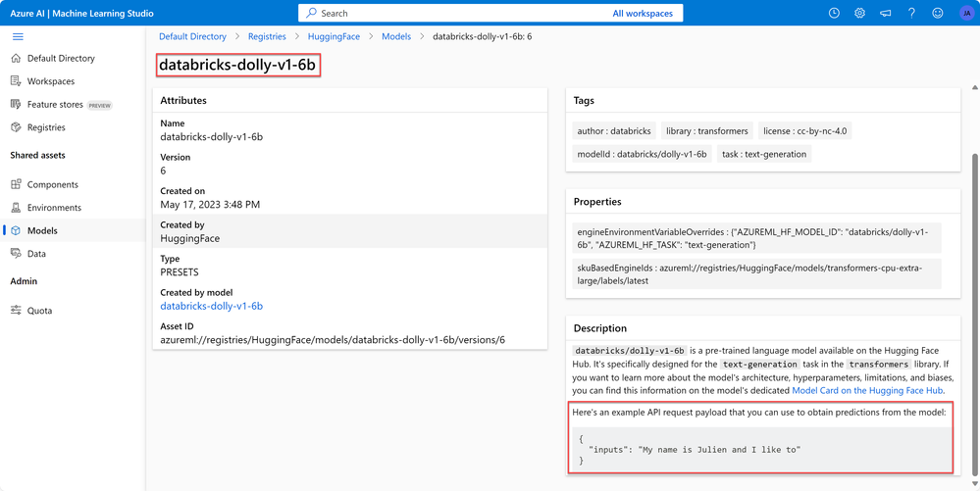Viewport: 980px width, 491px height.
Task: Click the Asset ID azureml path
Action: 333,340
